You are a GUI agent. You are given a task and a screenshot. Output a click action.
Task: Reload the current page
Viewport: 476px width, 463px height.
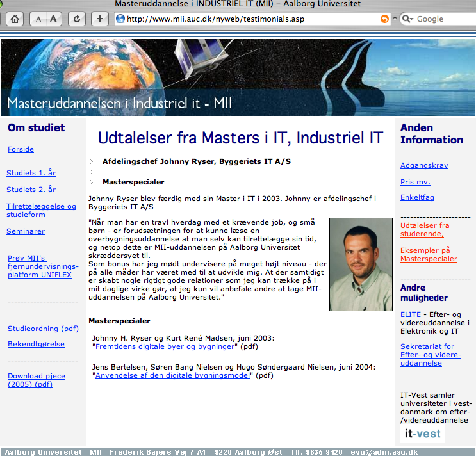77,19
